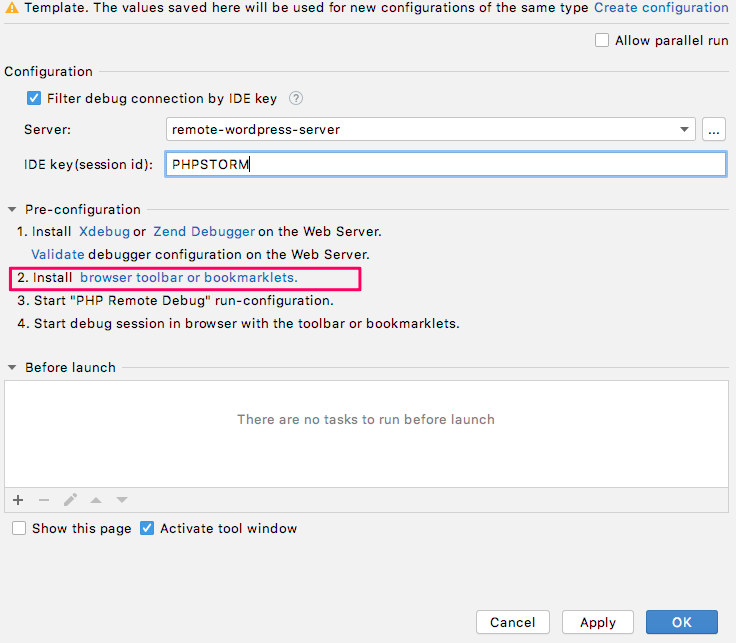Viewport: 736px width, 643px height.
Task: Collapse the Before launch section
Action: pyautogui.click(x=12, y=368)
